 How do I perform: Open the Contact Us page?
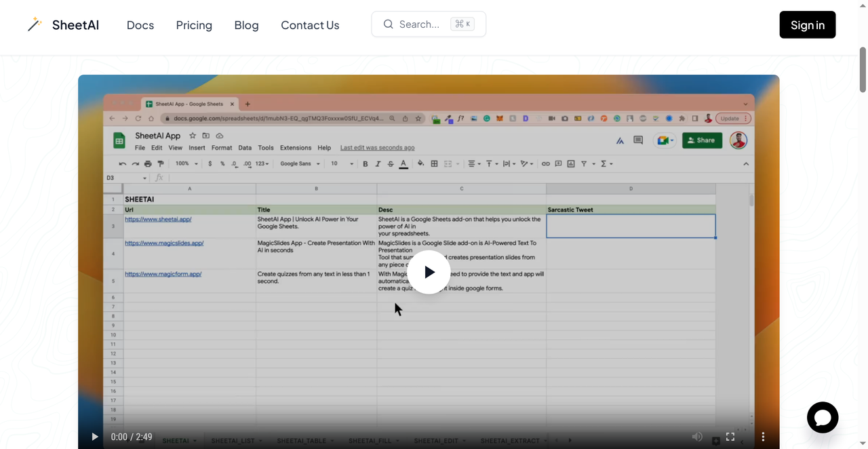(310, 25)
